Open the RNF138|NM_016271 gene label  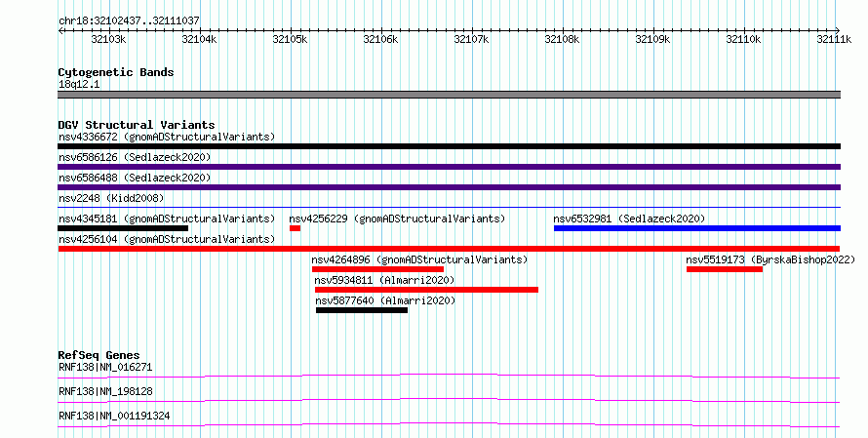click(105, 367)
